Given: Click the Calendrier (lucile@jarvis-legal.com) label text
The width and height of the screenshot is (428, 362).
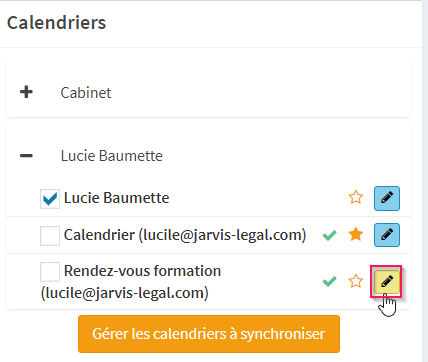Looking at the screenshot, I should [x=185, y=235].
